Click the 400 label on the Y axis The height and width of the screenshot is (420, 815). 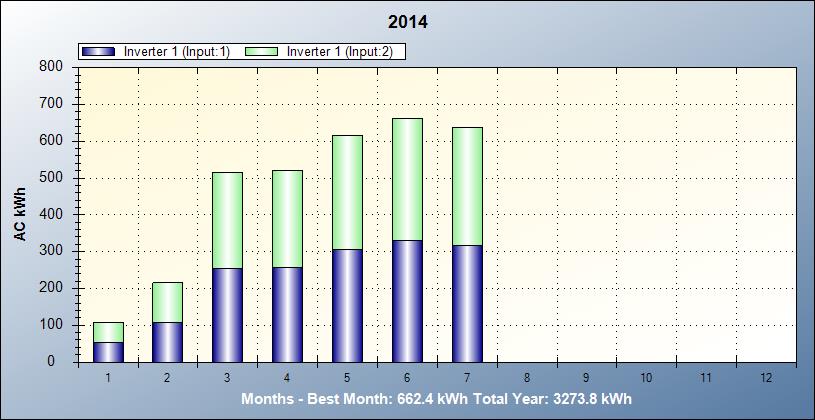[x=51, y=214]
